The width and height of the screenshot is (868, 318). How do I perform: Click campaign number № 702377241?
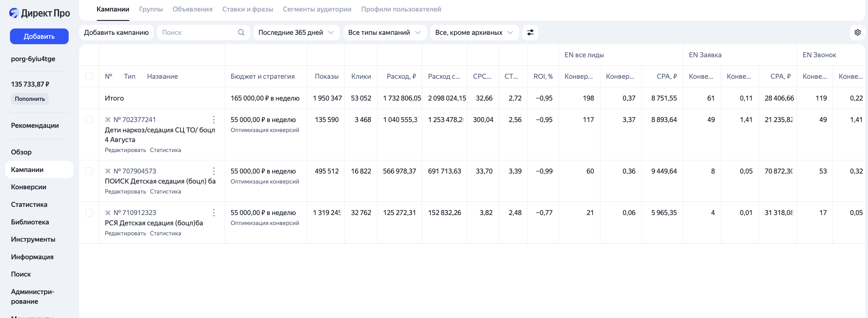(135, 120)
